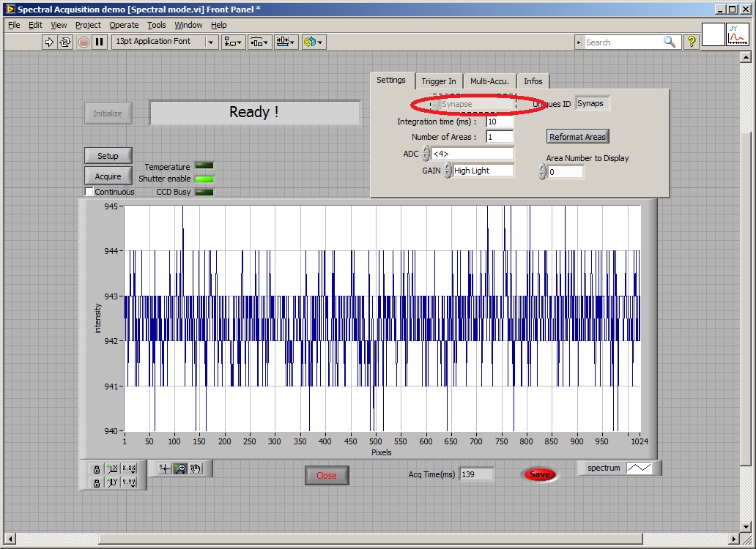The image size is (756, 549).
Task: Open the Align Objects dropdown
Action: pyautogui.click(x=234, y=42)
